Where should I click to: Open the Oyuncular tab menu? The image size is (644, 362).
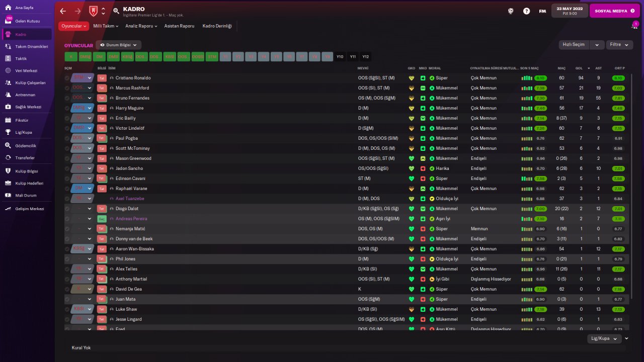73,26
